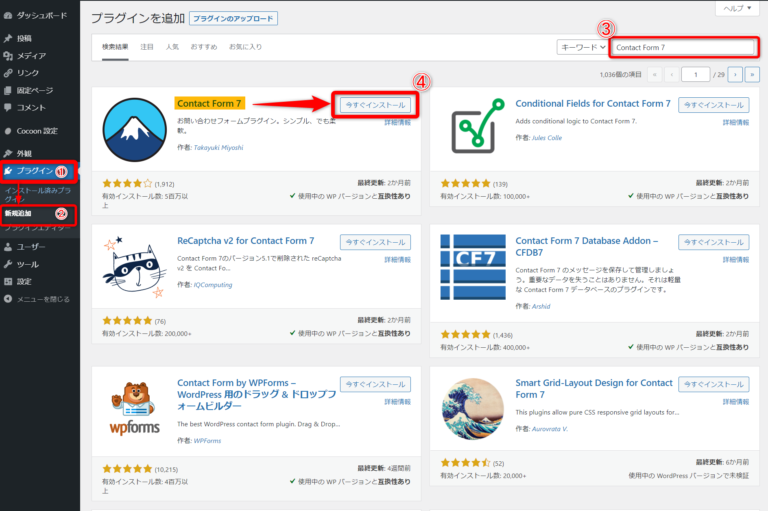Click the plugin search input field
The image size is (768, 511).
click(683, 48)
